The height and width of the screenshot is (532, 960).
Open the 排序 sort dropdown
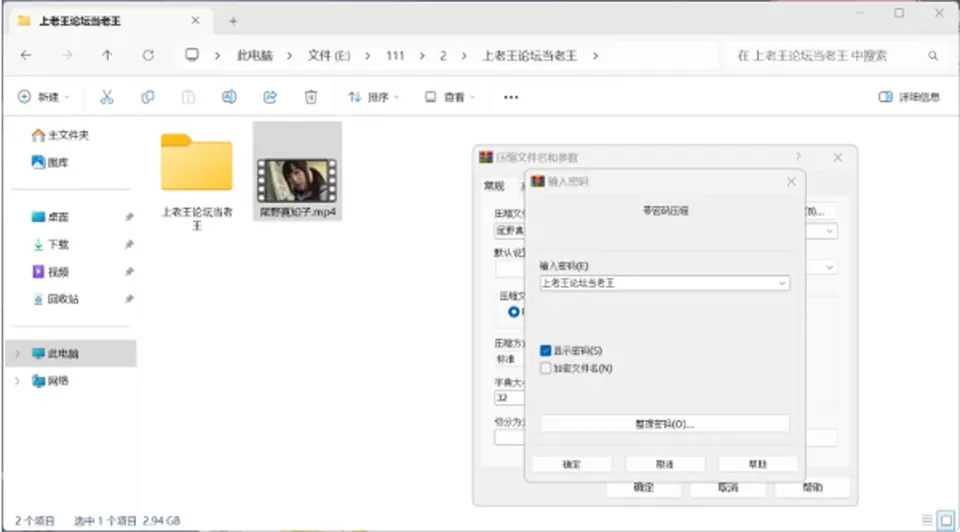coord(373,97)
